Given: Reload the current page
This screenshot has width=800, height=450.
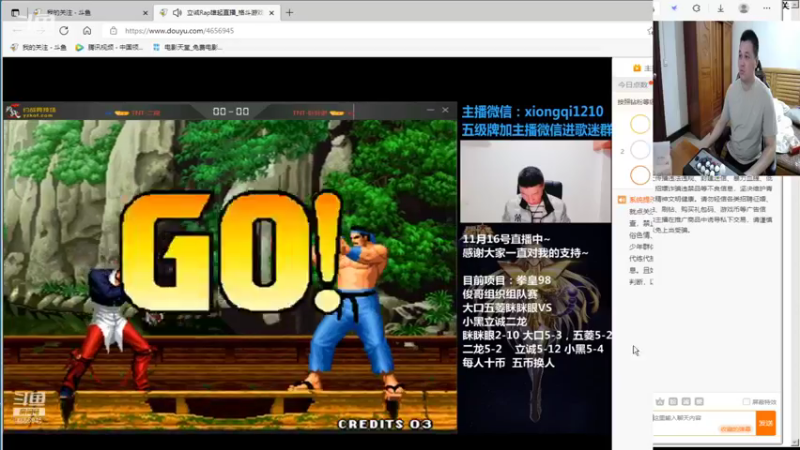Looking at the screenshot, I should click(64, 31).
